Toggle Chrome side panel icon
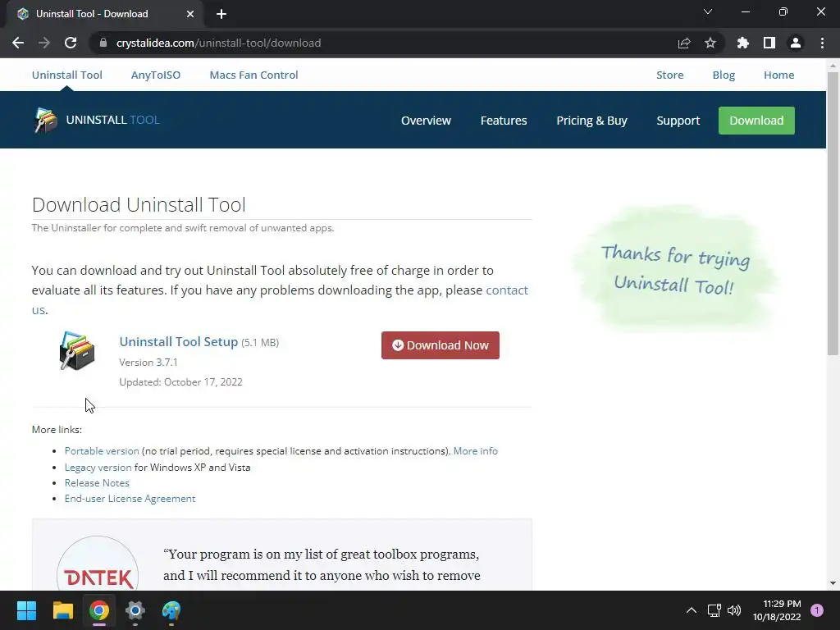Image resolution: width=840 pixels, height=630 pixels. (x=769, y=43)
